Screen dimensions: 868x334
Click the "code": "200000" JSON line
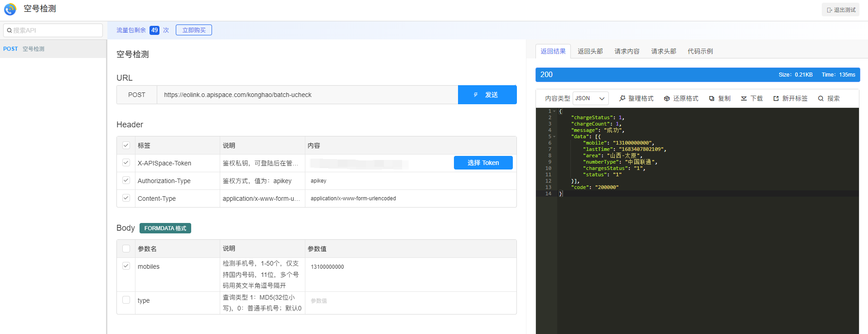point(595,187)
